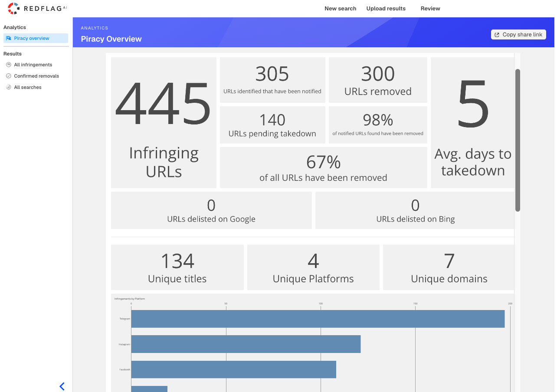Click the 67% of all URLs removed card
The width and height of the screenshot is (557, 392).
(324, 167)
